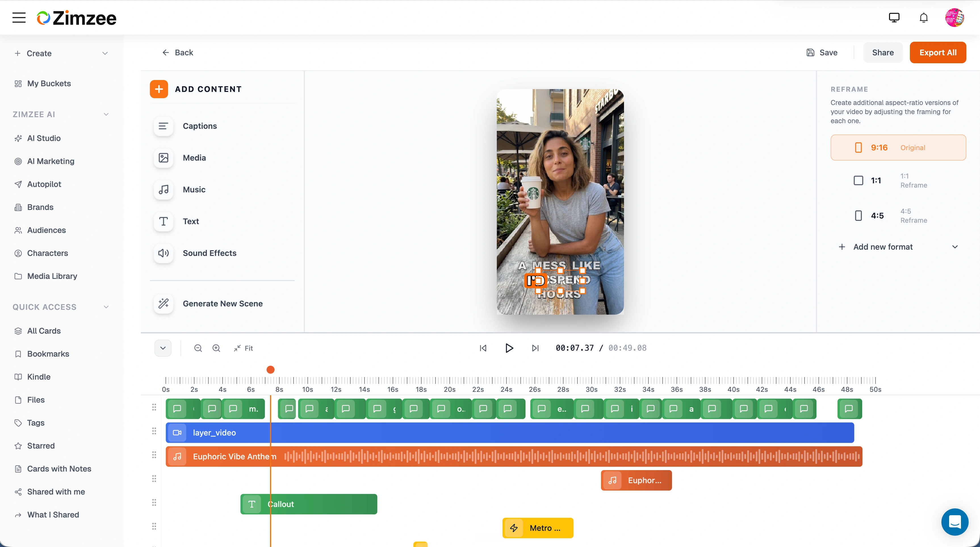Select the Metro effect clip
Viewport: 980px width, 547px height.
(x=538, y=528)
